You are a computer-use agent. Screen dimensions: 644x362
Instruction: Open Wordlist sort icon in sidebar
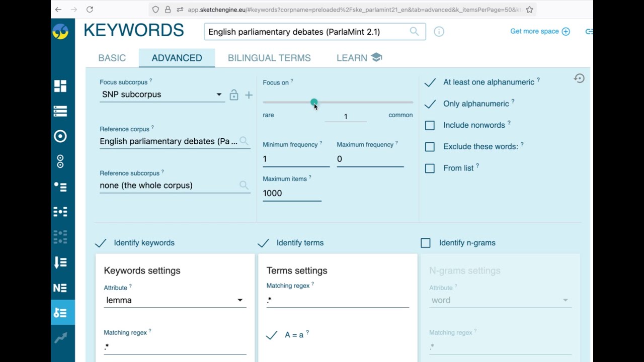tap(60, 262)
